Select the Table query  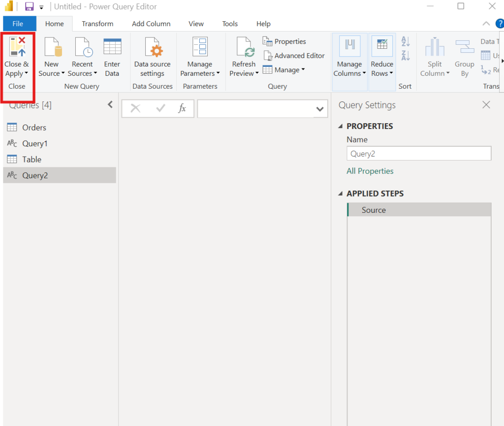click(x=60, y=160)
